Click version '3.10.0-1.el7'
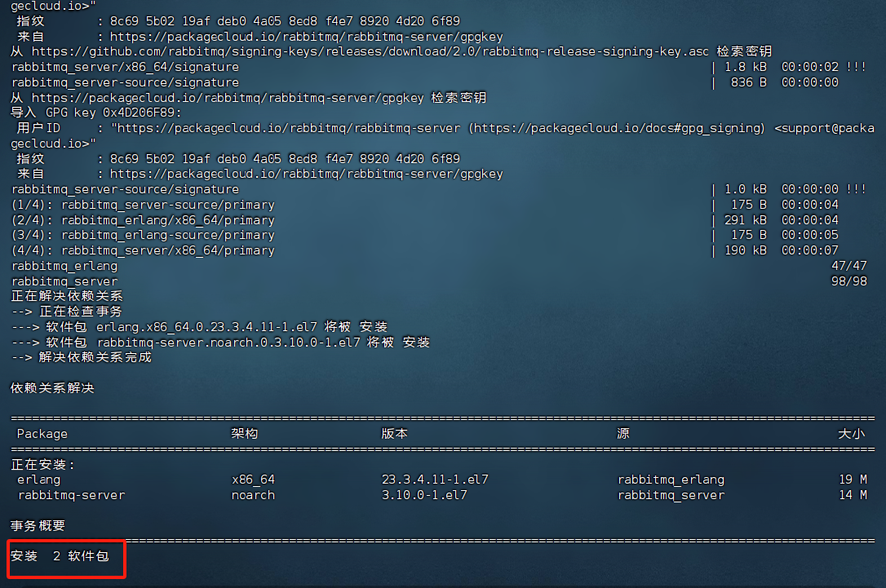The image size is (886, 588). 424,495
